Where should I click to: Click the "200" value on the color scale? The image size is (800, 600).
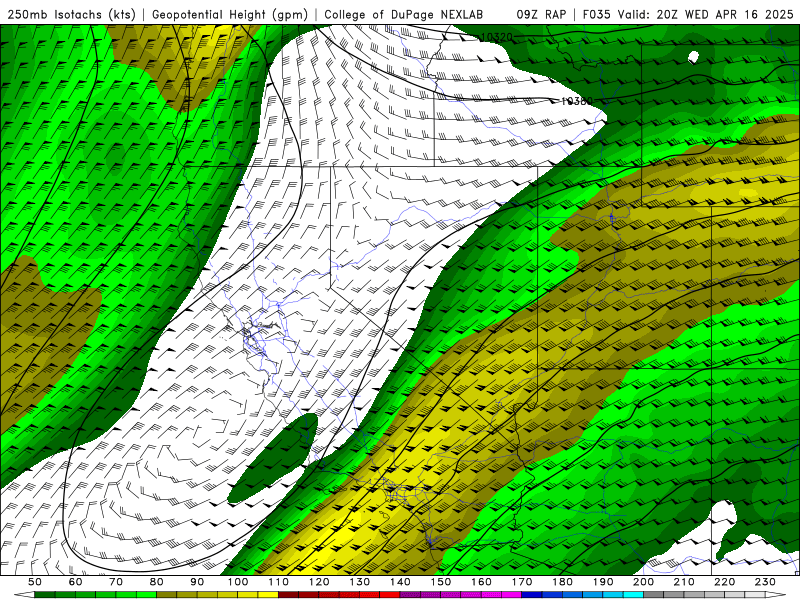[x=644, y=582]
